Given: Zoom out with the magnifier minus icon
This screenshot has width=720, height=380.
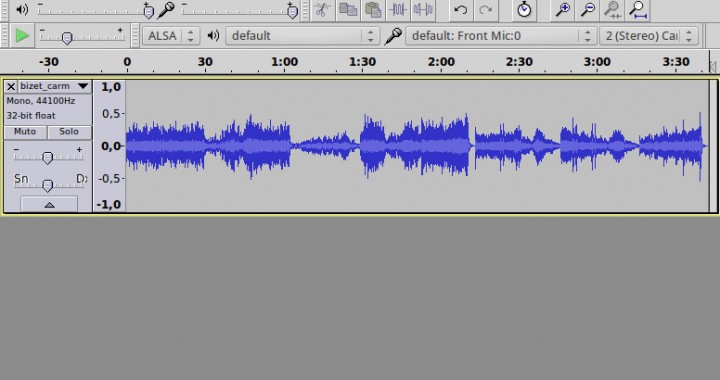Looking at the screenshot, I should (588, 10).
